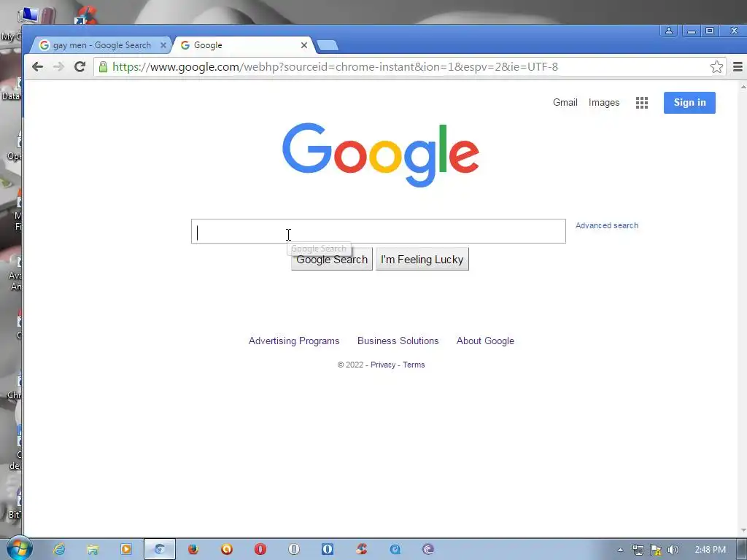Click the volume speaker tray icon
Screen dimensions: 747x560
click(673, 550)
